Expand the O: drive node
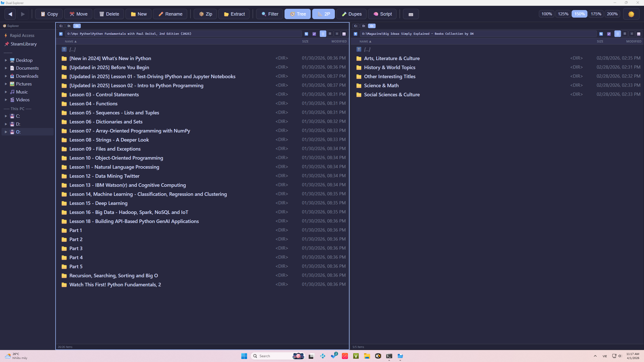The image size is (644, 362). coord(6,132)
